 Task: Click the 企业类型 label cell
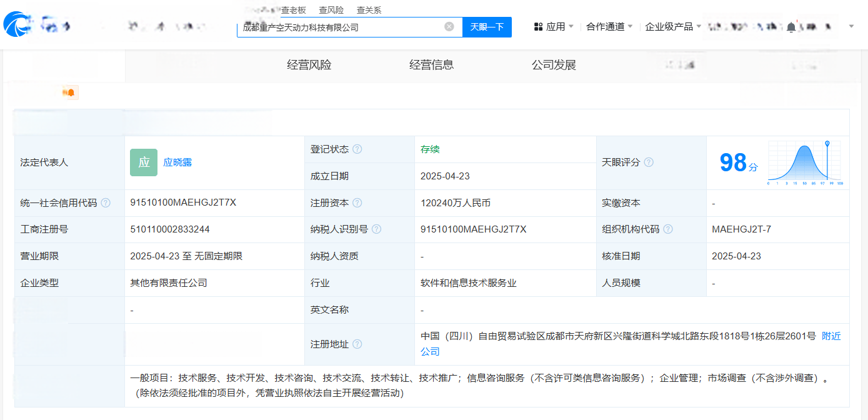pyautogui.click(x=70, y=283)
